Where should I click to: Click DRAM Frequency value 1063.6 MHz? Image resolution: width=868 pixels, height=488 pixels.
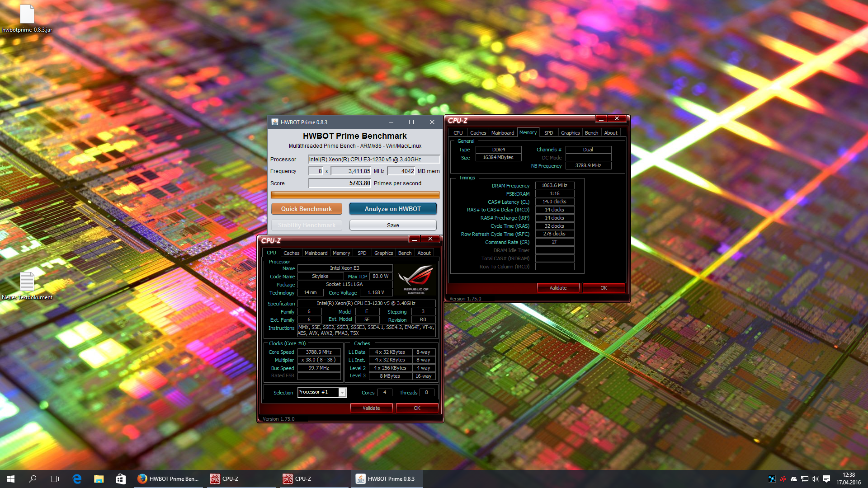pos(555,185)
